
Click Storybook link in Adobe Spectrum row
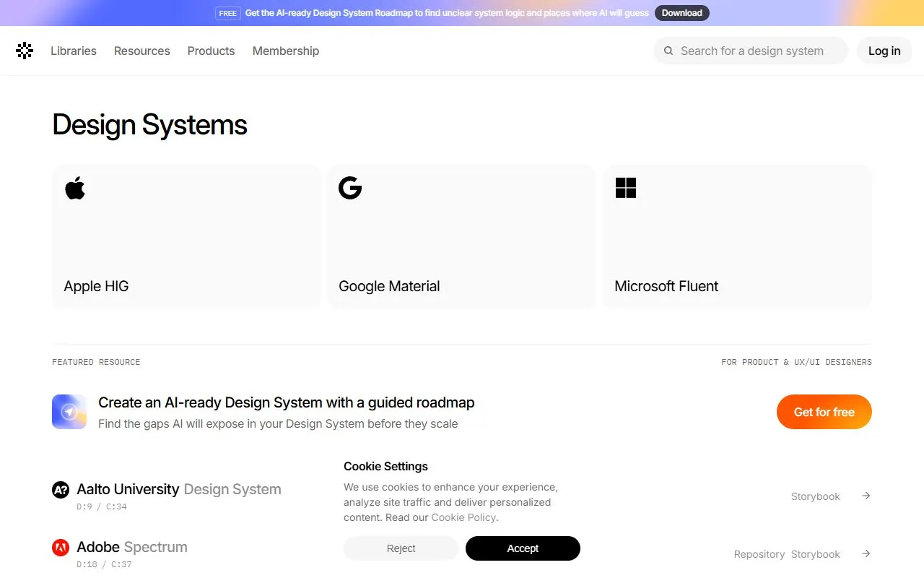(816, 554)
